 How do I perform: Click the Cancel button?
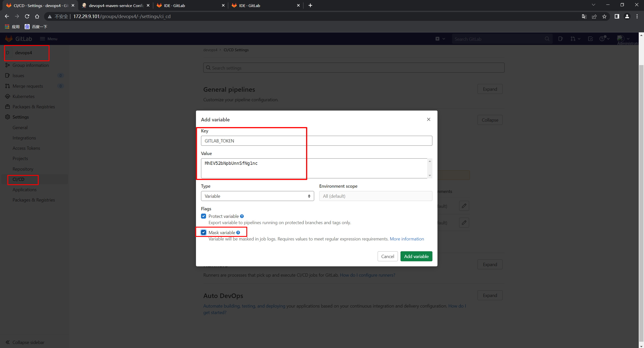click(x=387, y=256)
